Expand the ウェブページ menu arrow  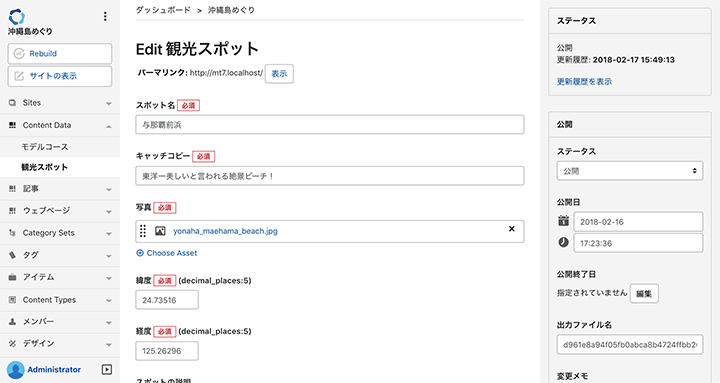(x=109, y=212)
